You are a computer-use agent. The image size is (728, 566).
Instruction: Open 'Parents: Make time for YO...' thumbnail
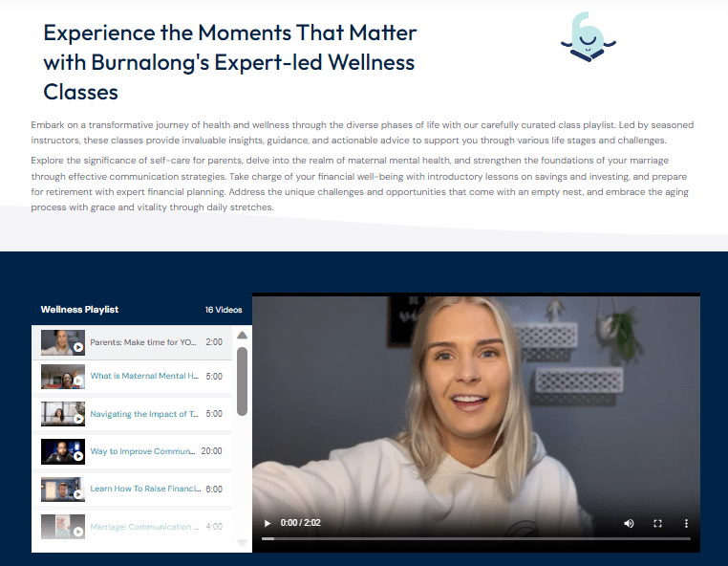click(63, 342)
